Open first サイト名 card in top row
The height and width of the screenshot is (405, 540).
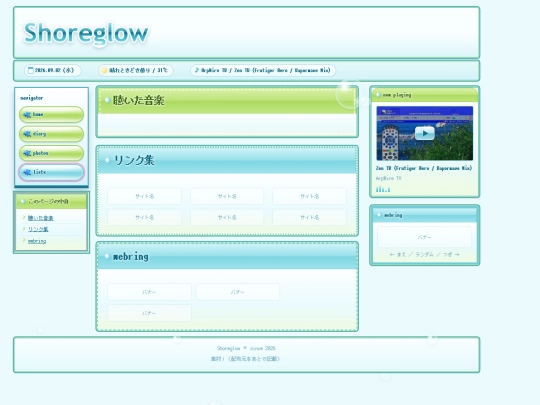[x=144, y=196]
